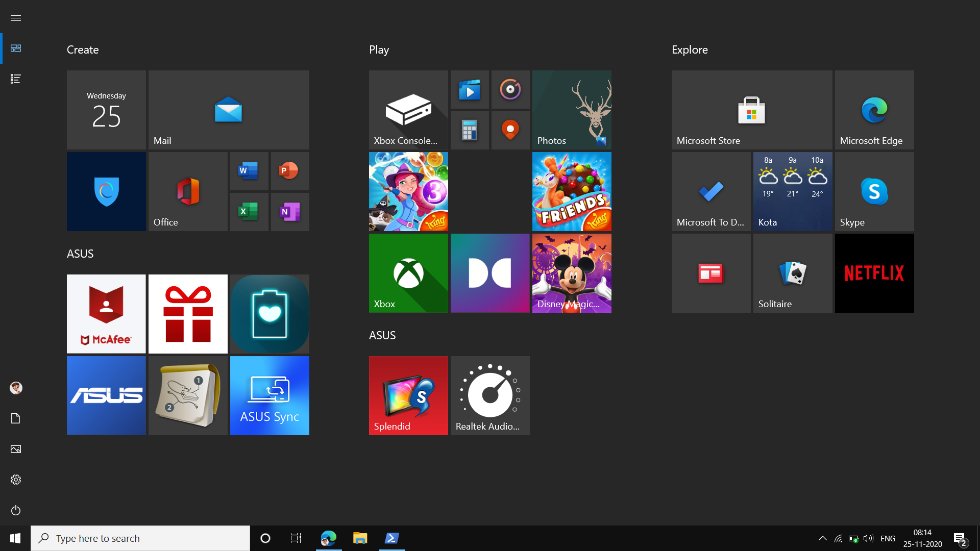Launch the Netflix tile
Viewport: 980px width, 551px height.
click(874, 273)
